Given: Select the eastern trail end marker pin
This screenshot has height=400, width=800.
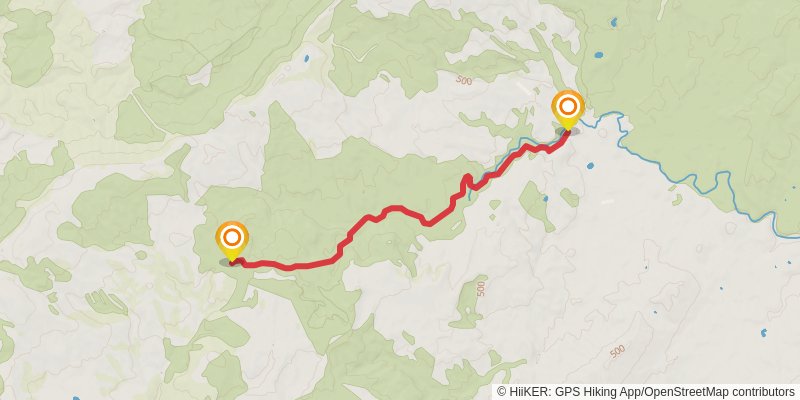Looking at the screenshot, I should click(x=568, y=111).
